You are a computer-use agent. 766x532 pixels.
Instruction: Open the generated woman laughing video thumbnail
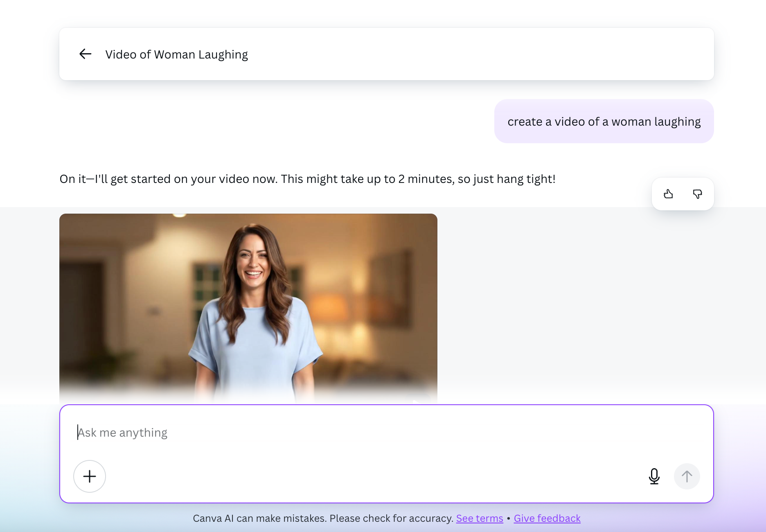(248, 309)
